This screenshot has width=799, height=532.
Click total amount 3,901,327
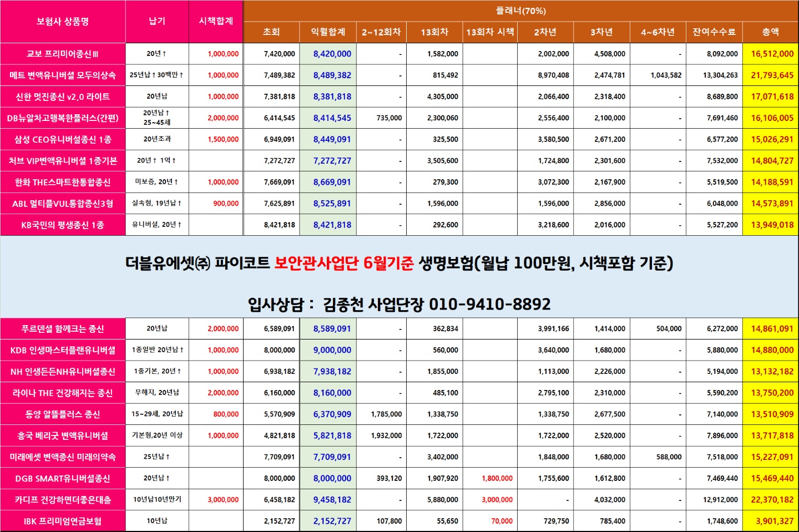coord(775,521)
